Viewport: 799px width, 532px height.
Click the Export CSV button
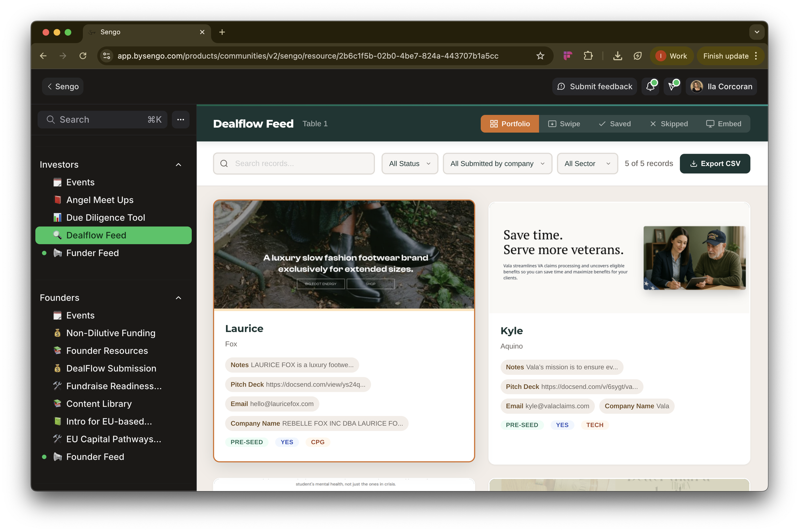click(x=715, y=164)
